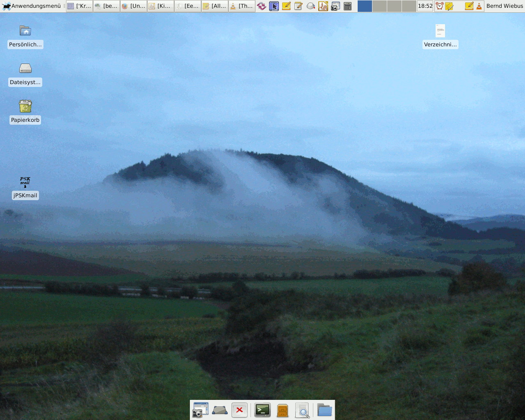Switch to the [be... taskbar window

click(107, 6)
